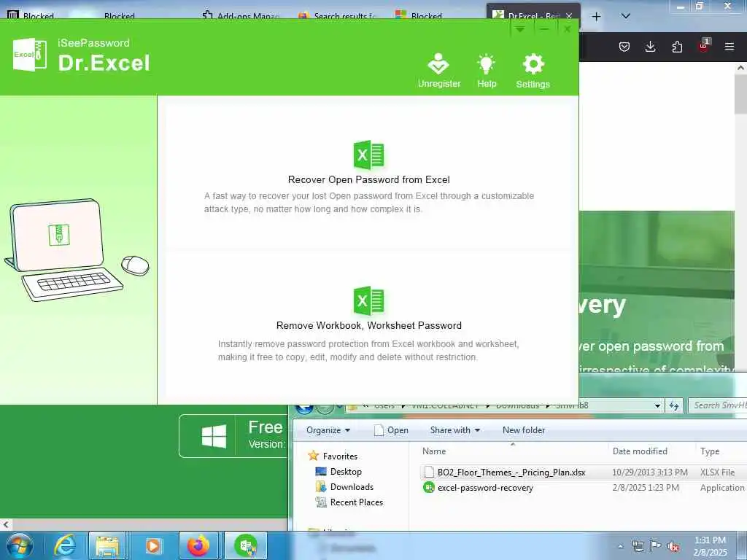
Task: Select Remove Workbook, Worksheet Password title
Action: pos(368,325)
